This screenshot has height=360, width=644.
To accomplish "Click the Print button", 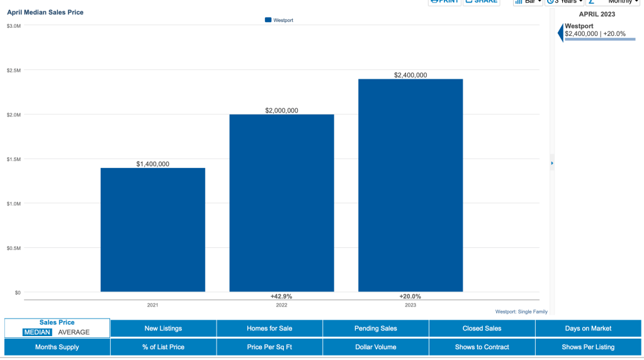I will coord(444,2).
